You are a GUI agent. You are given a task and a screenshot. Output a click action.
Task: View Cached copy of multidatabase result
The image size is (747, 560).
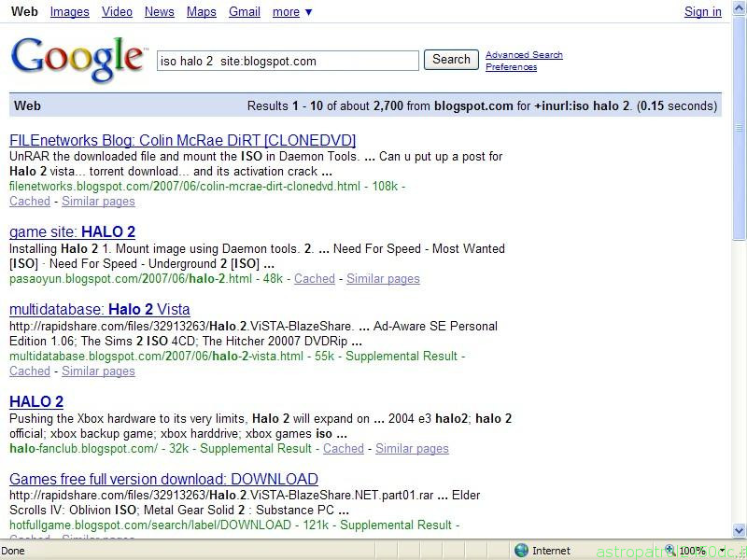[30, 371]
